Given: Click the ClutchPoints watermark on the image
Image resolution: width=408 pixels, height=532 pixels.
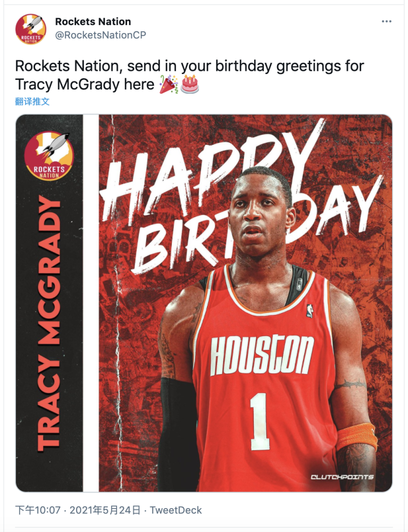Looking at the screenshot, I should click(x=342, y=477).
